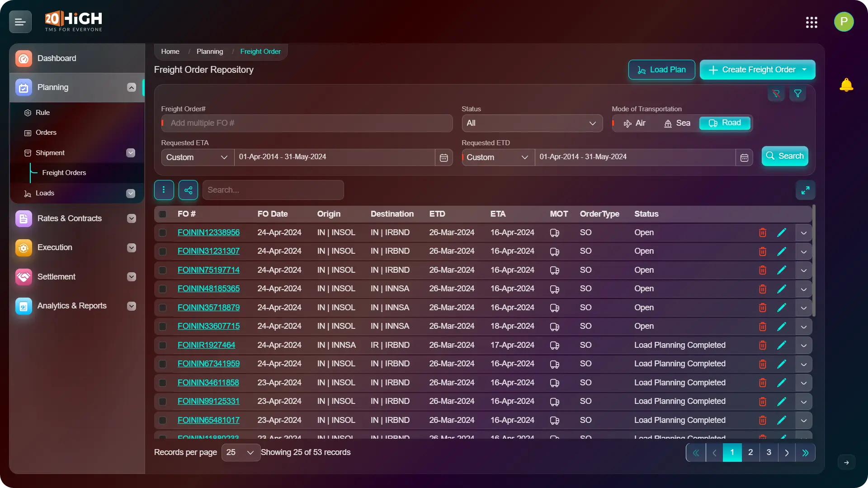868x488 pixels.
Task: Open the hamburger menu toggle
Action: pyautogui.click(x=20, y=22)
